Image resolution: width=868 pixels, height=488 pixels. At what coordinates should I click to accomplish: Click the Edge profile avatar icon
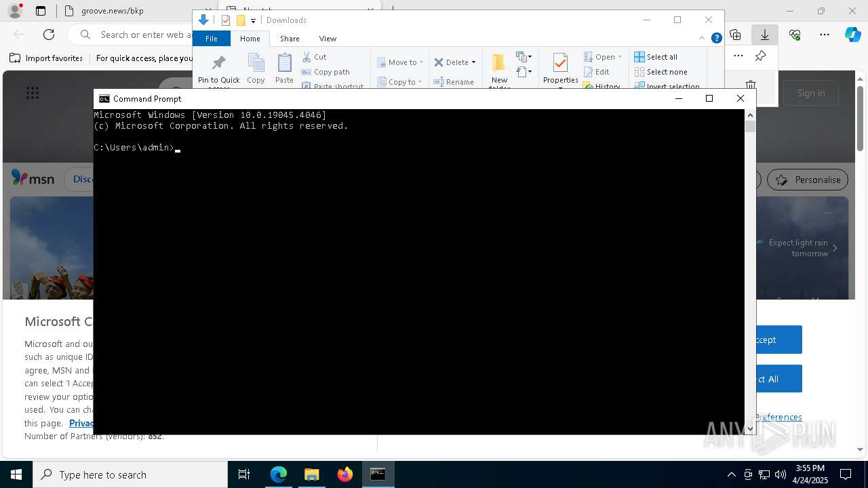point(14,11)
